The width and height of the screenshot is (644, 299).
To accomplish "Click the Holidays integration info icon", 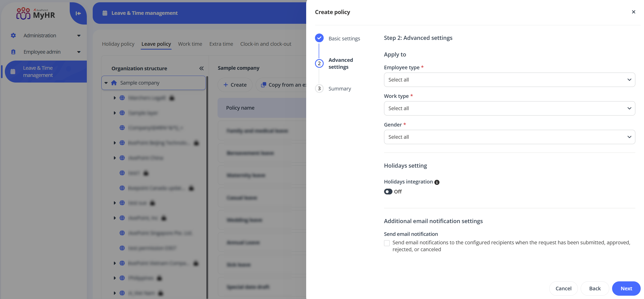I will pos(437,182).
